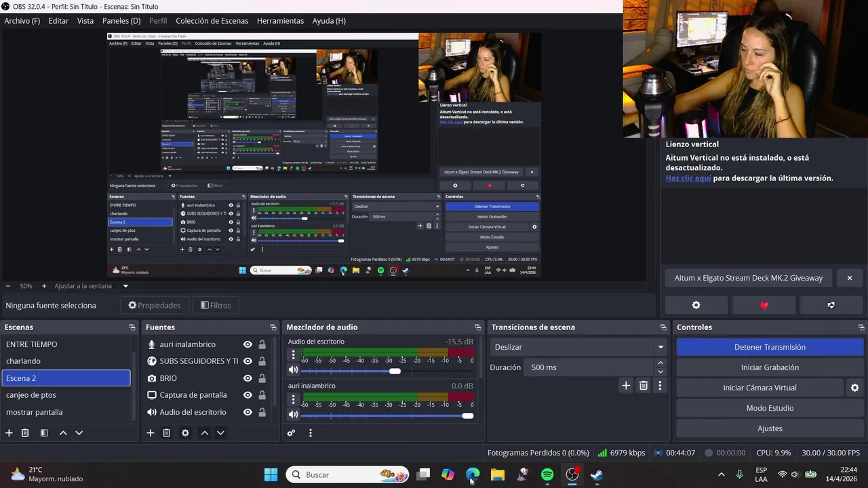Open audio mixer options three-dot menu
This screenshot has width=868, height=488.
(x=311, y=433)
